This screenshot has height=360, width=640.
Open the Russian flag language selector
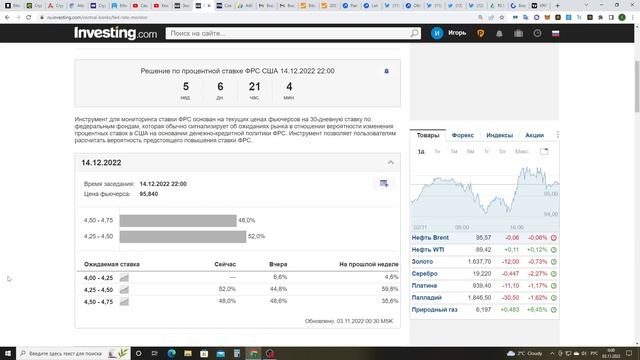coord(556,33)
